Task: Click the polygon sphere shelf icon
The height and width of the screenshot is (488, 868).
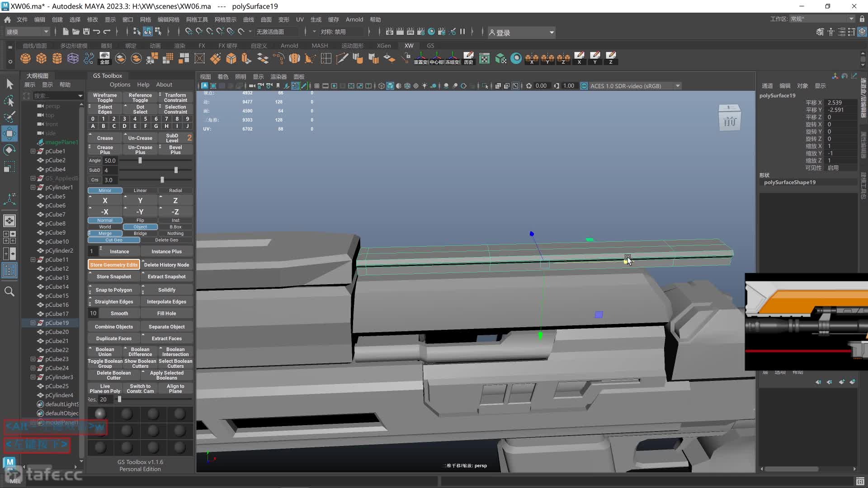Action: 26,58
